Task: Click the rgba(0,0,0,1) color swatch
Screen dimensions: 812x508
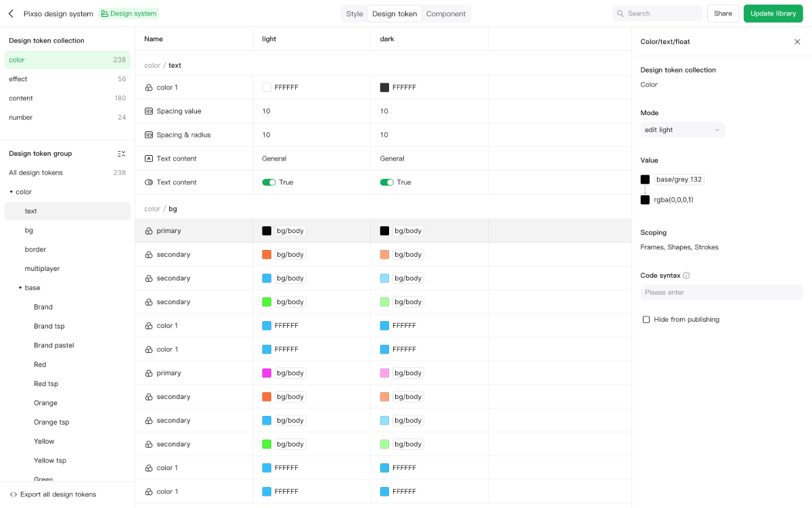Action: tap(646, 200)
